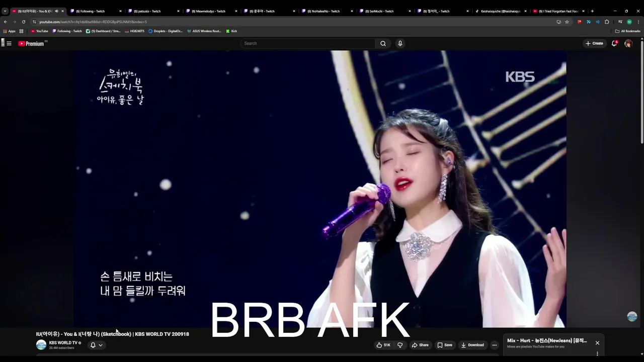Like the video with thumbs-up 51K

[x=383, y=345]
